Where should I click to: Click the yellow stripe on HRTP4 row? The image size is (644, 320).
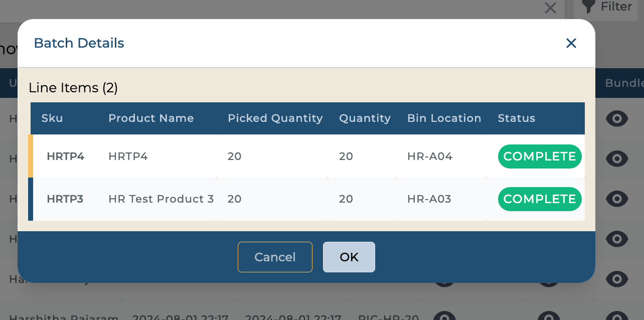[31, 156]
